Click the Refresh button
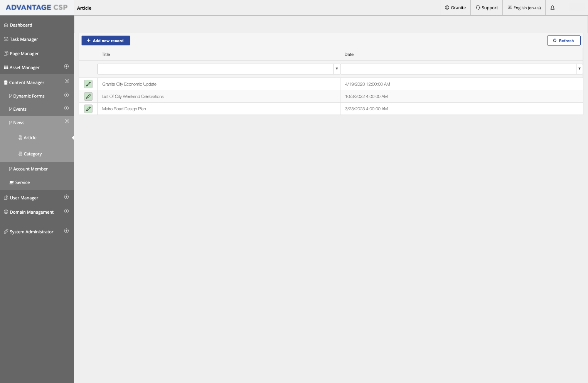The image size is (588, 383). pos(564,40)
